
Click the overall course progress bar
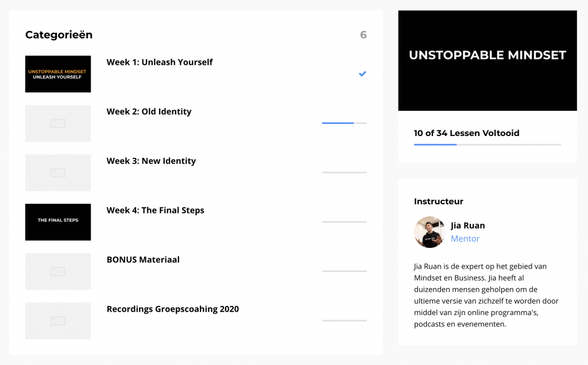tap(488, 144)
